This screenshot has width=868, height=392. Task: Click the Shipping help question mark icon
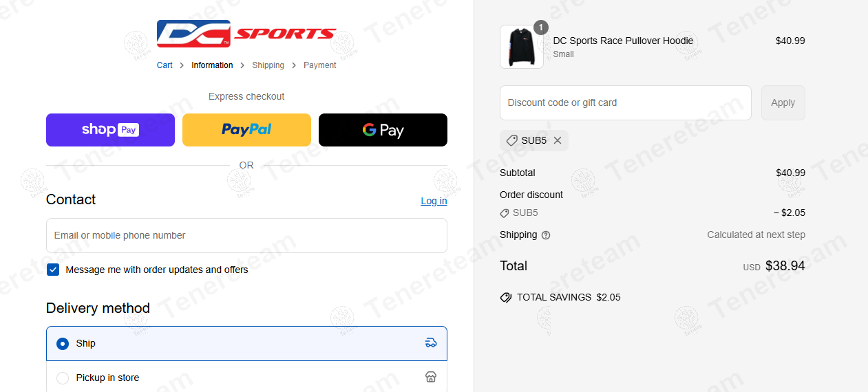tap(546, 235)
